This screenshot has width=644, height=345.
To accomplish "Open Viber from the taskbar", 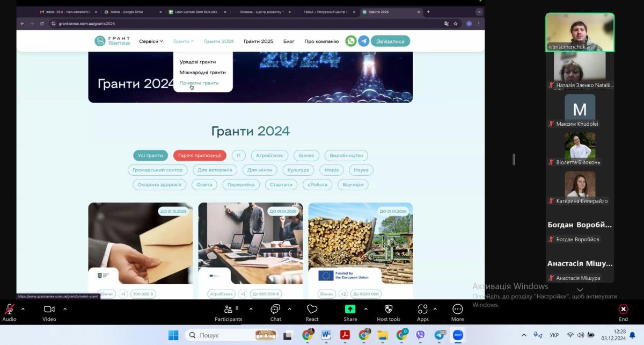I will [420, 335].
